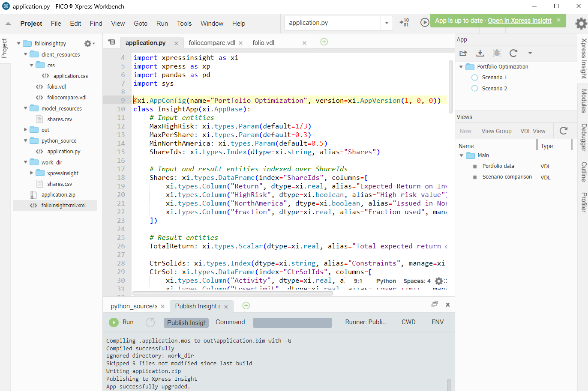The image size is (588, 391).
Task: Click the VDL View button
Action: click(x=533, y=131)
